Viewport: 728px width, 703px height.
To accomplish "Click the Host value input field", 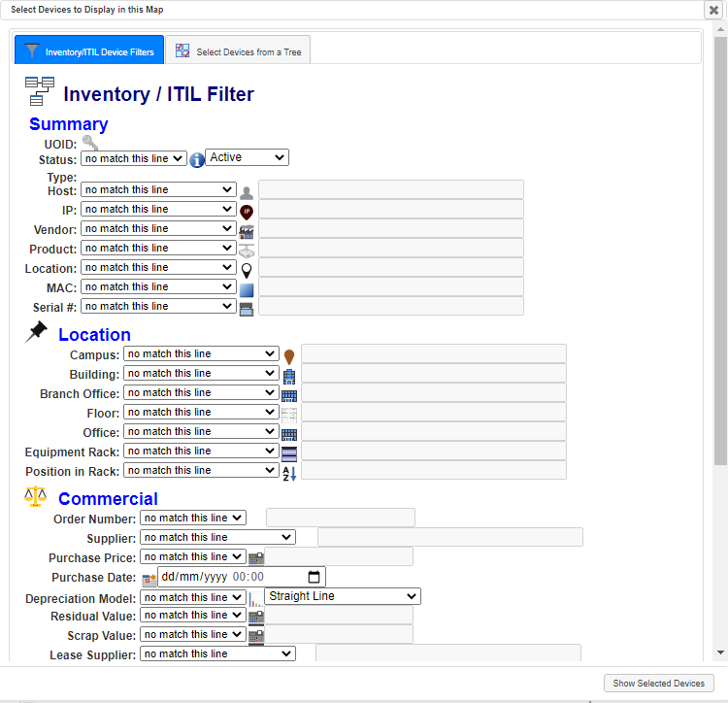I will tap(391, 190).
